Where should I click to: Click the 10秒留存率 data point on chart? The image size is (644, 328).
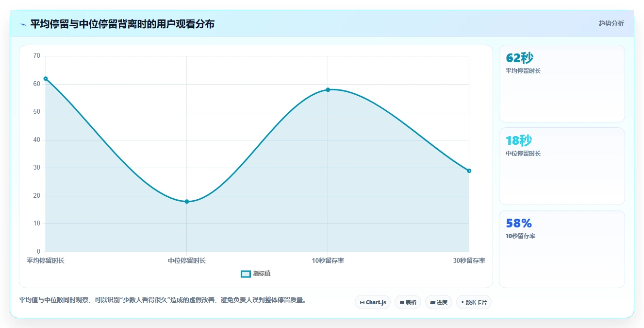tap(328, 90)
